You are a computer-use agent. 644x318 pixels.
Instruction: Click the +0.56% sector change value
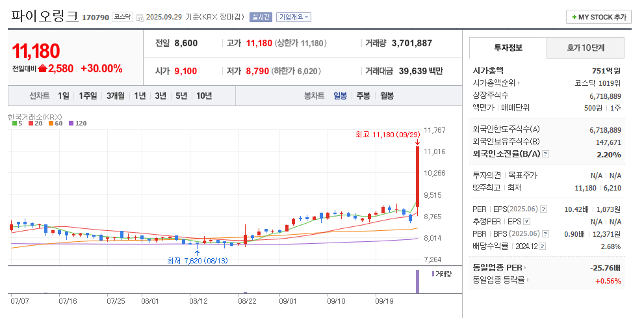(608, 281)
